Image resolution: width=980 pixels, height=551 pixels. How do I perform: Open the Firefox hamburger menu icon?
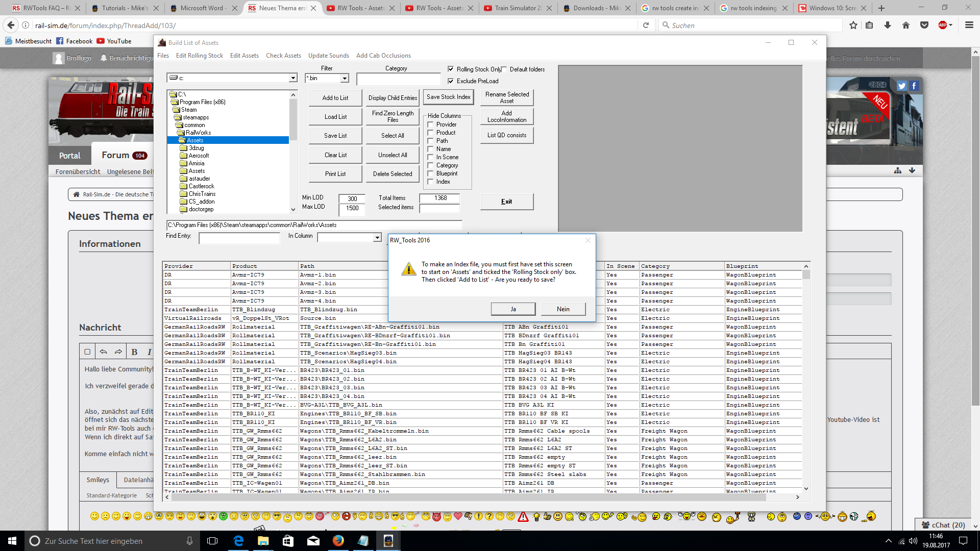969,26
